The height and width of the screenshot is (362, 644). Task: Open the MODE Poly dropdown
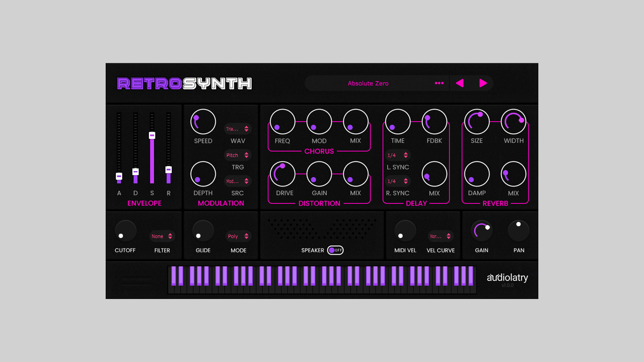(238, 236)
